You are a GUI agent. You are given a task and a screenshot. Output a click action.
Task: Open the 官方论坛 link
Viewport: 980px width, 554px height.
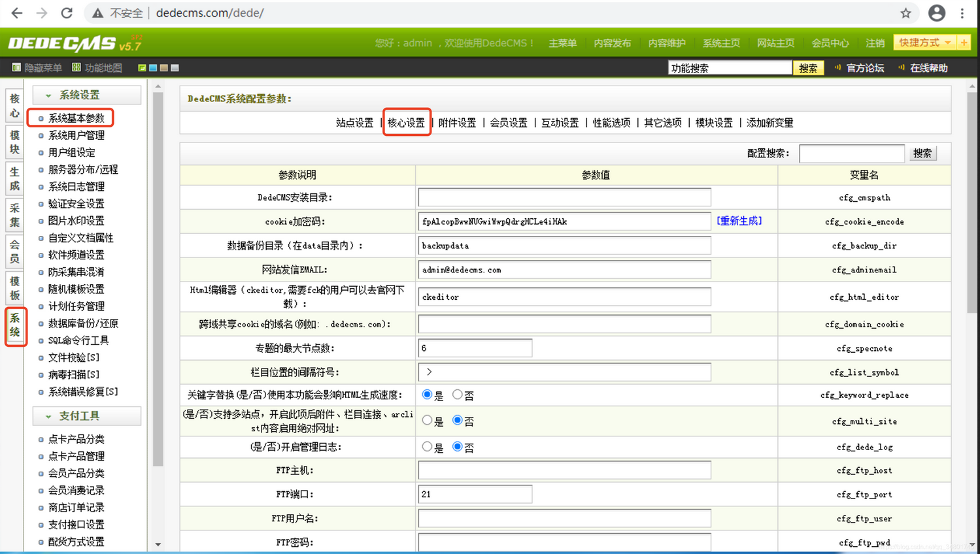865,68
